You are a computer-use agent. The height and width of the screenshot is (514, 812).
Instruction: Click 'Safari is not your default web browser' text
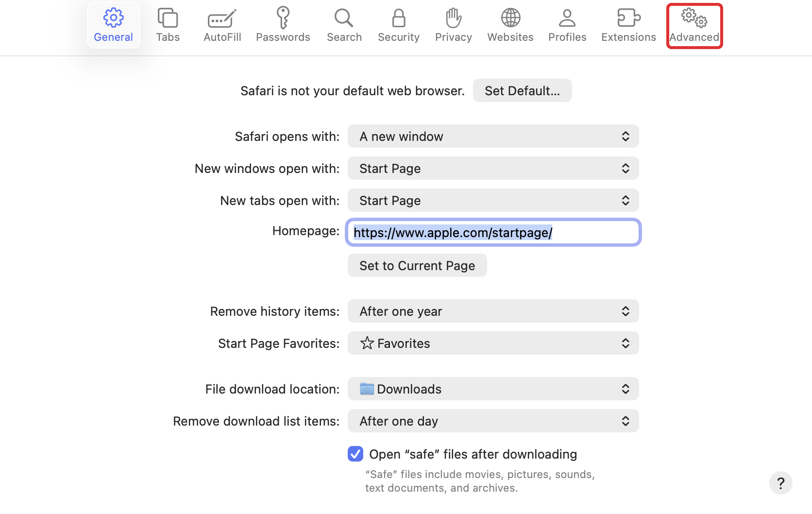click(x=353, y=91)
